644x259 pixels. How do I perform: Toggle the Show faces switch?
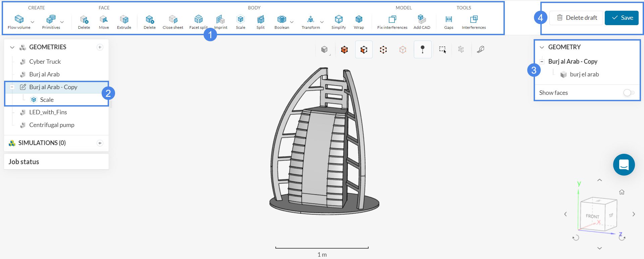[x=629, y=93]
